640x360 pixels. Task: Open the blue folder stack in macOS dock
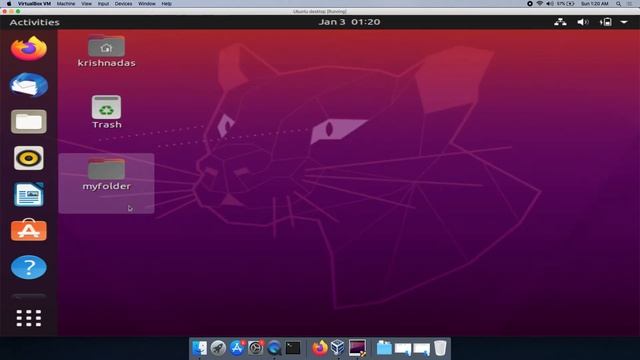[x=384, y=348]
